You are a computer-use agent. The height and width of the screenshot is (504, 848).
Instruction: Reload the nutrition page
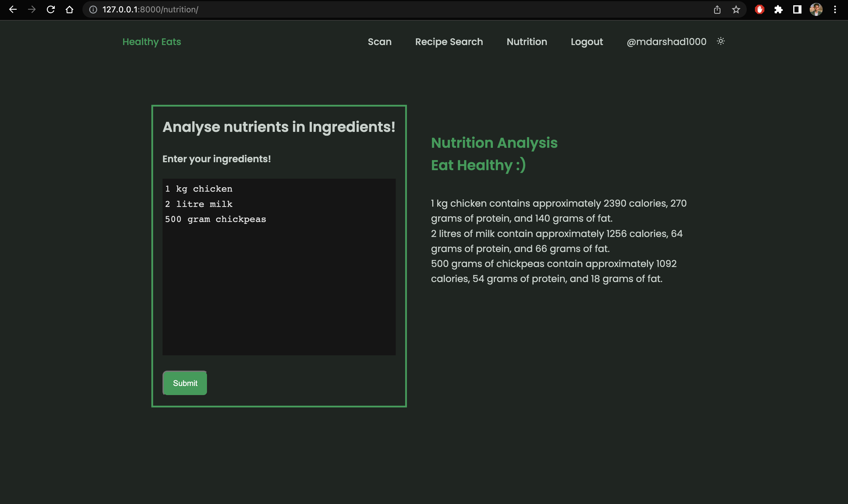coord(51,9)
